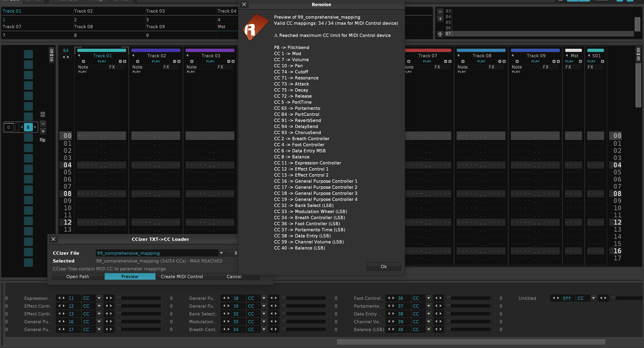The height and width of the screenshot is (348, 644).
Task: Open the pattern matrix grid icon
Action: tap(42, 140)
